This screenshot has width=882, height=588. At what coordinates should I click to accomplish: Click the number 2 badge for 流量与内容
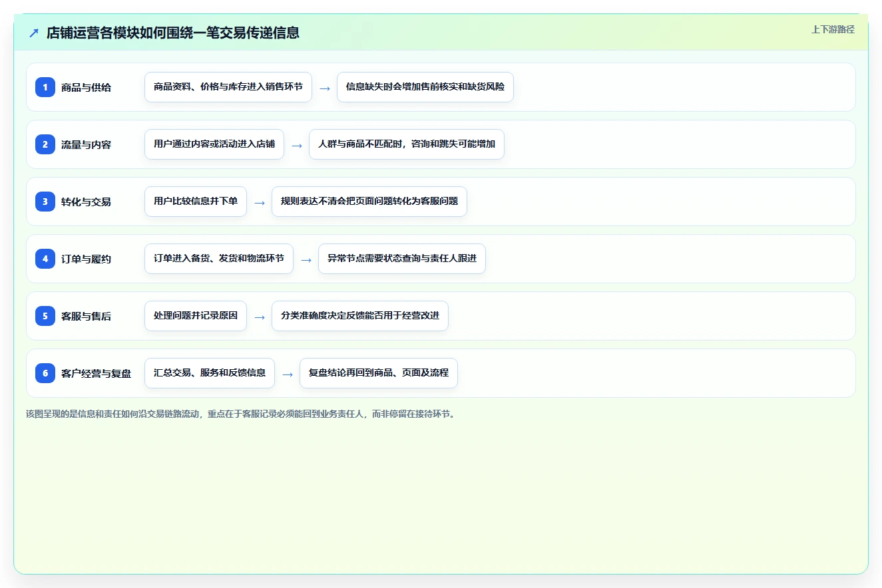coord(45,144)
